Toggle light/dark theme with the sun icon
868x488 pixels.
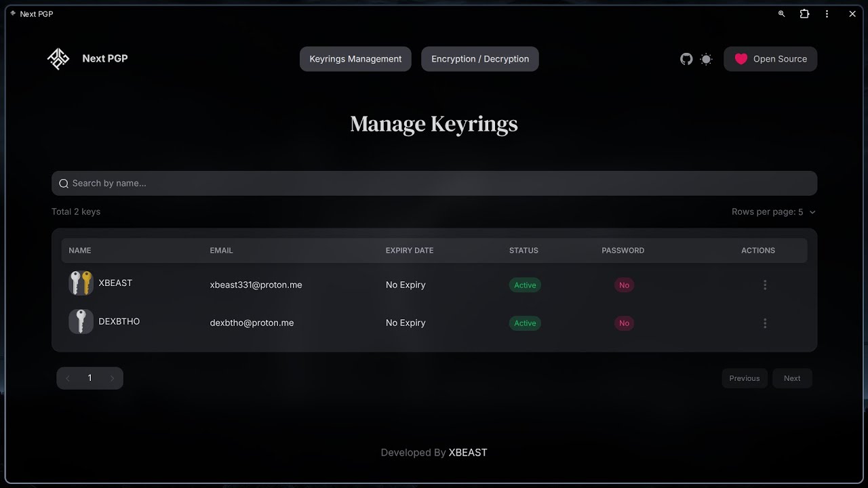pyautogui.click(x=706, y=59)
